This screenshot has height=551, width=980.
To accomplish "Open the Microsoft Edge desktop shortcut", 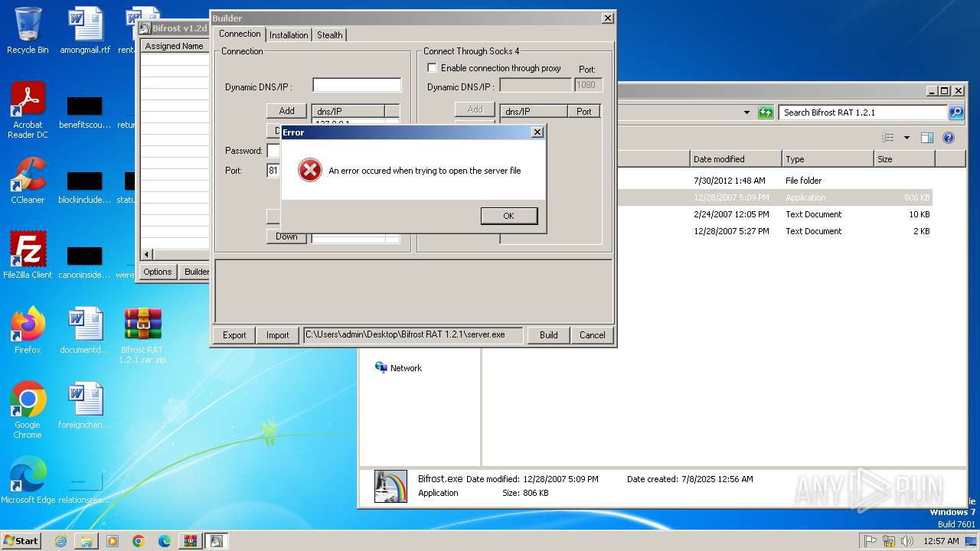I will [28, 480].
